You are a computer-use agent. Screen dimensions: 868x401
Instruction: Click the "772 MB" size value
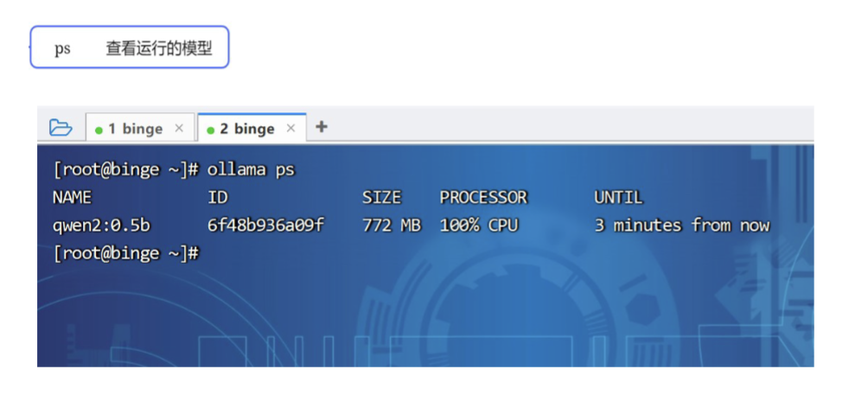392,226
